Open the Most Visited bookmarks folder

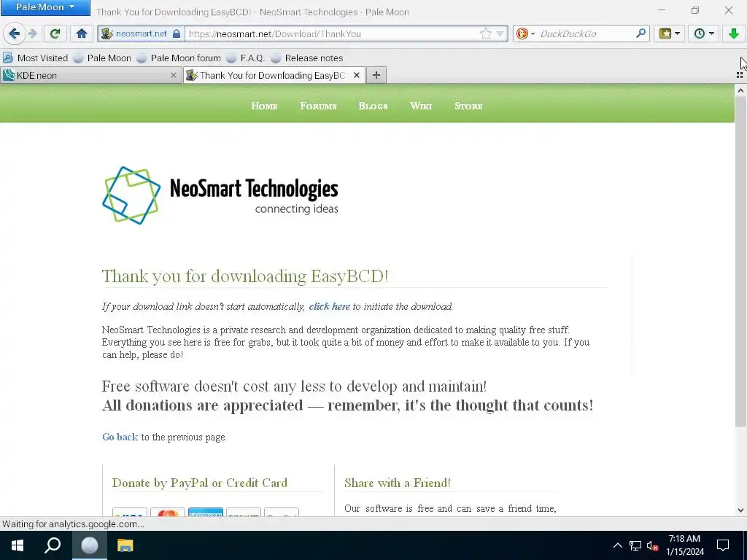[x=35, y=58]
